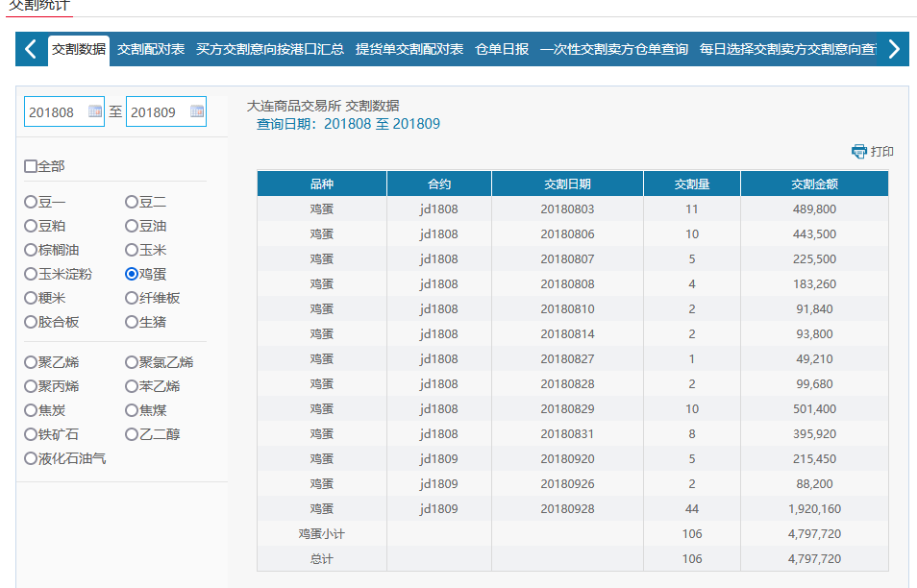The image size is (917, 588).
Task: Select the 豆一 radio button
Action: click(31, 202)
